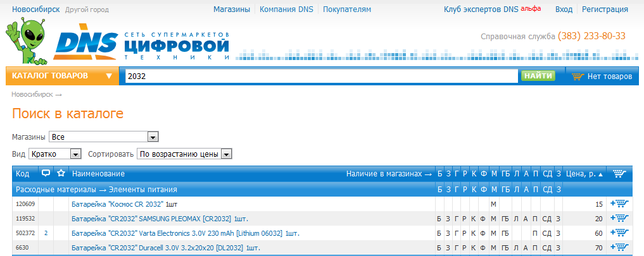
Task: Click product code 502372
Action: coord(25,233)
